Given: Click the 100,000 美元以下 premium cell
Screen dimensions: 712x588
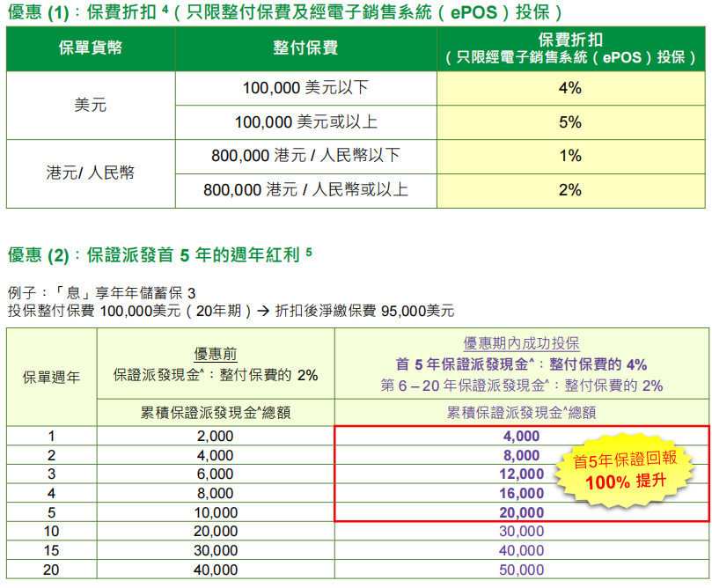Looking at the screenshot, I should [305, 88].
